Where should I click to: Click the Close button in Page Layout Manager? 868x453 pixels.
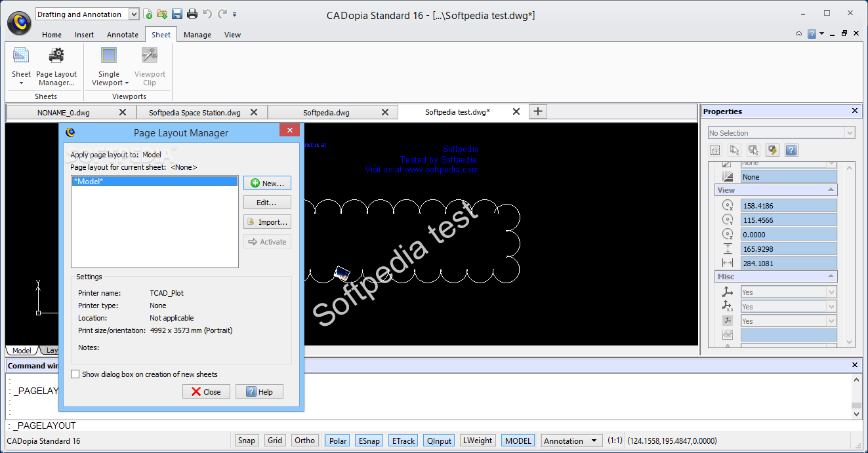coord(206,391)
